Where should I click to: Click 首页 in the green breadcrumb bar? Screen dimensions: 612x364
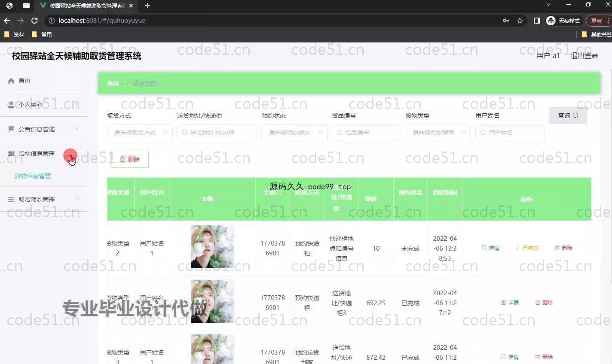113,83
